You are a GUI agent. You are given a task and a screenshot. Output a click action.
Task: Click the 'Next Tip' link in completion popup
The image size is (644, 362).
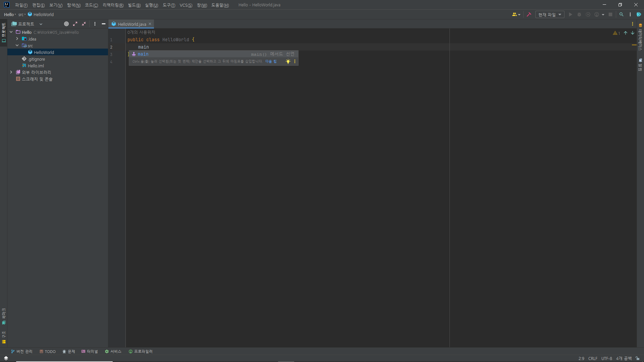271,61
